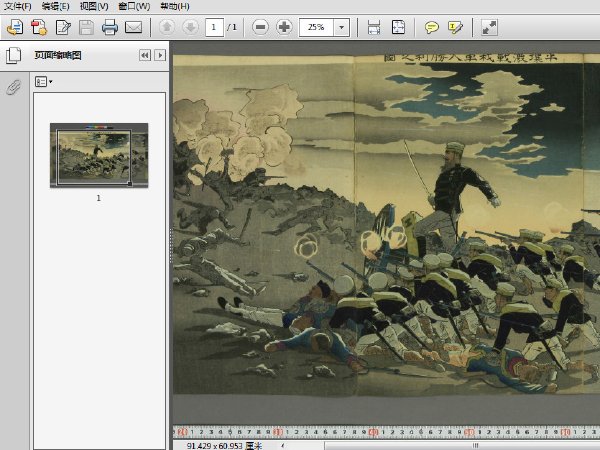Open the 编辑(E) menu
This screenshot has width=600, height=450.
point(55,6)
